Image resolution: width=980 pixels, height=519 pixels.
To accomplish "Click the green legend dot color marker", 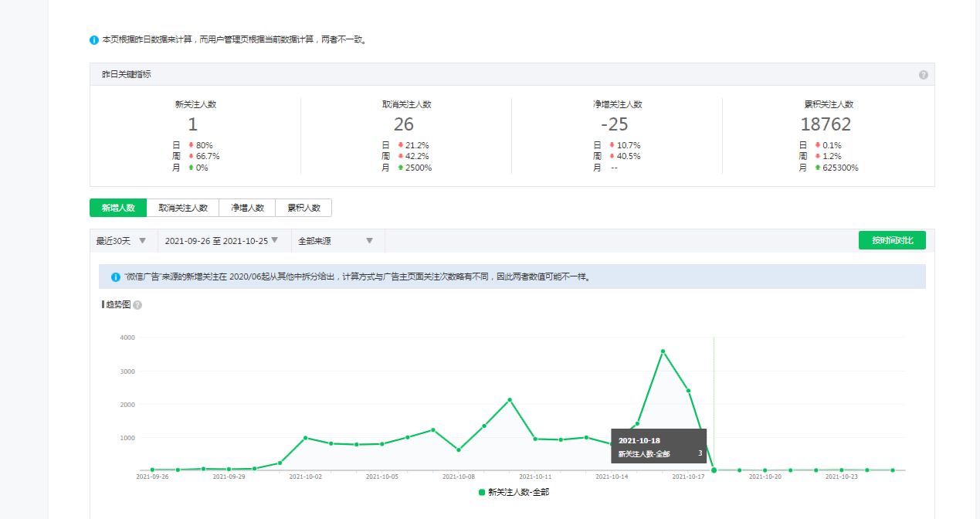I will (482, 492).
